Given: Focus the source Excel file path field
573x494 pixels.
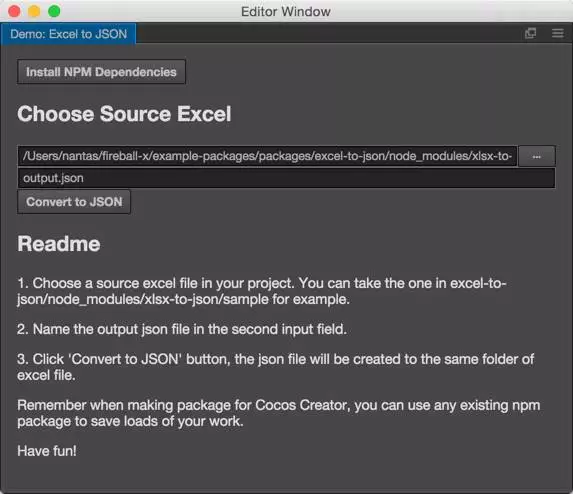Looking at the screenshot, I should tap(267, 156).
